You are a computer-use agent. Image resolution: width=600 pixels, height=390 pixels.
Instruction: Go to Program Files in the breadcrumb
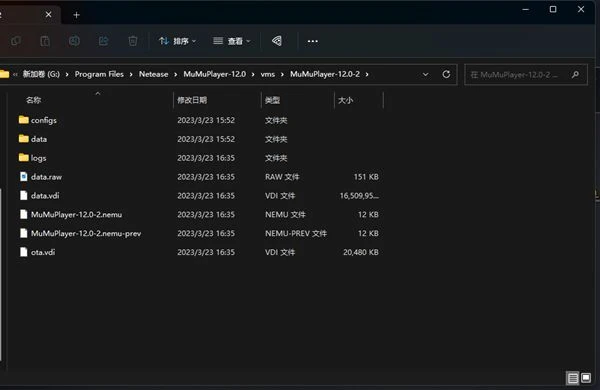tap(99, 74)
